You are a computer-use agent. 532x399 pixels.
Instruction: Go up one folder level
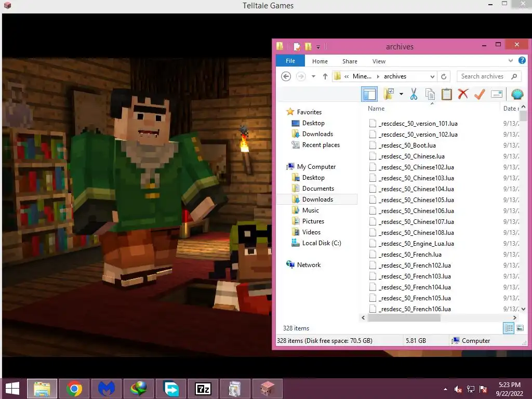[x=325, y=76]
